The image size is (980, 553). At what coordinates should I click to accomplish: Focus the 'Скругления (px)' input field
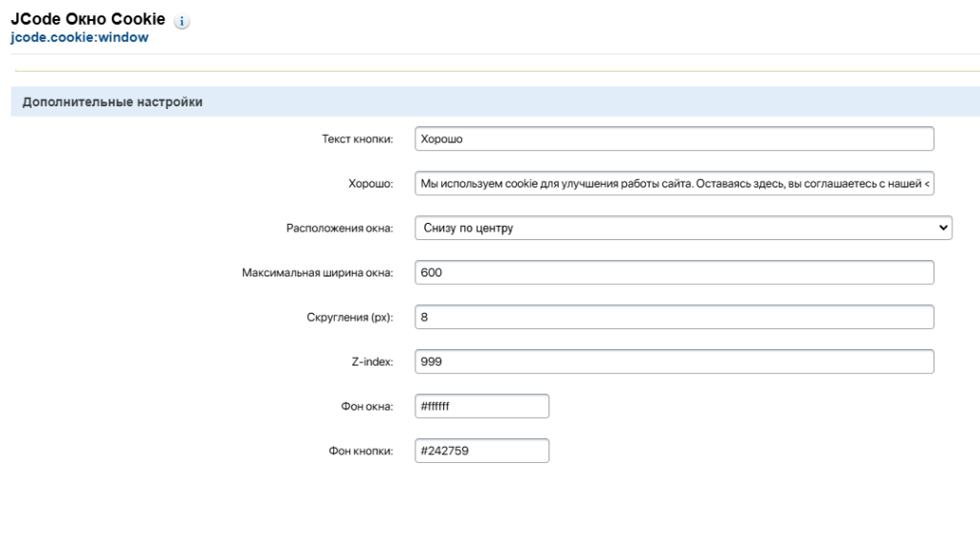coord(674,318)
